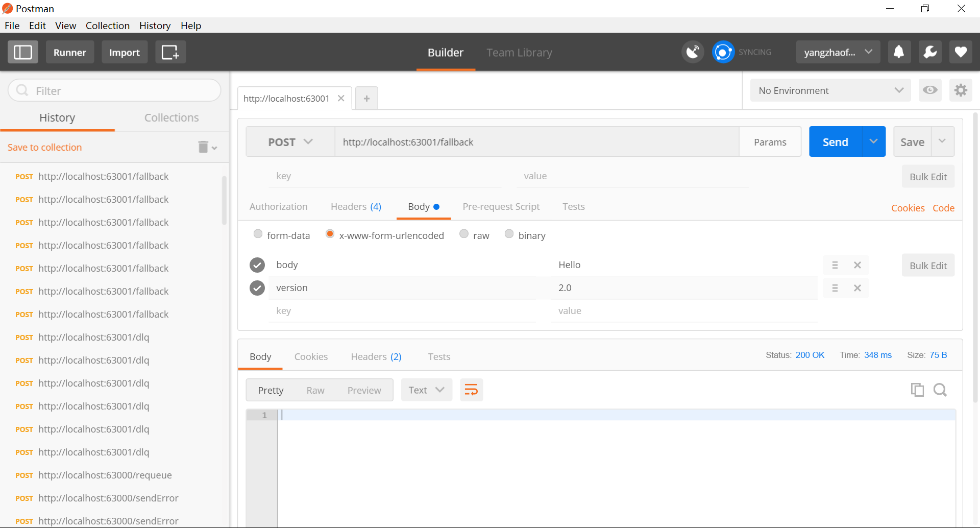Viewport: 980px width, 528px height.
Task: Click the Runner button
Action: (x=70, y=52)
